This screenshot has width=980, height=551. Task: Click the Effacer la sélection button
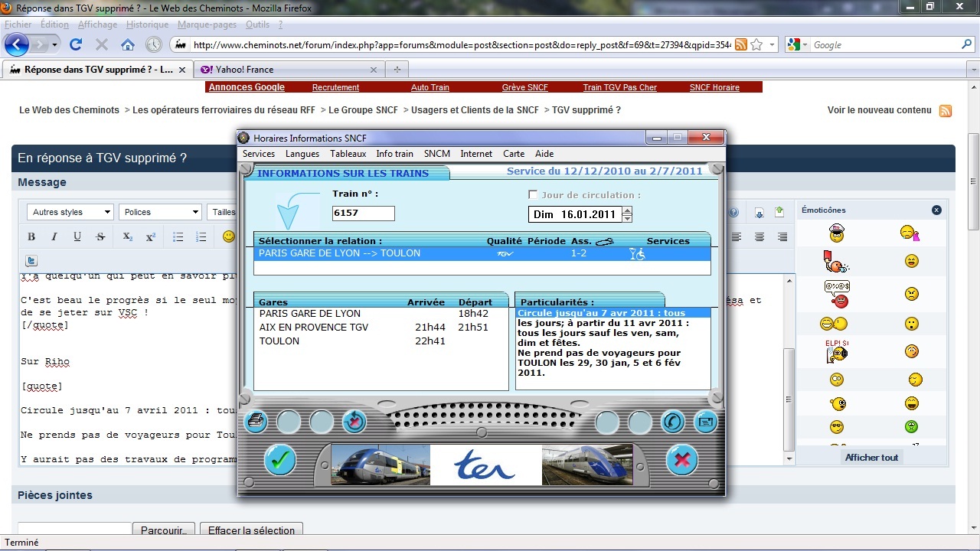(252, 530)
